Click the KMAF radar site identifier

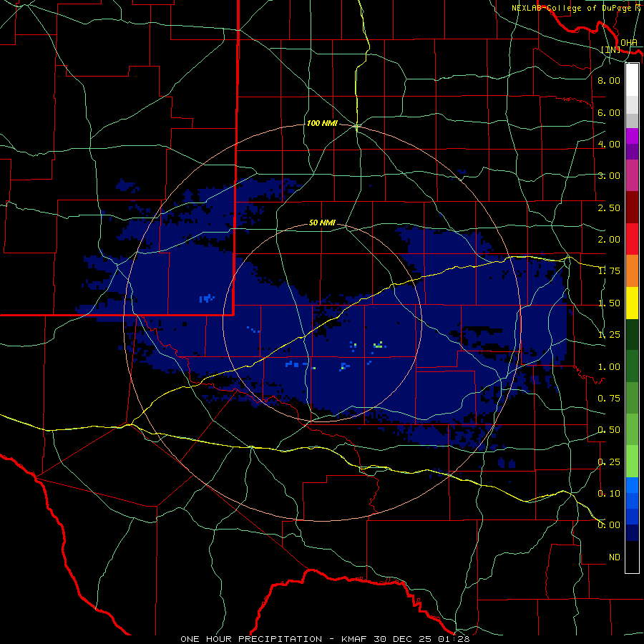pos(355,639)
